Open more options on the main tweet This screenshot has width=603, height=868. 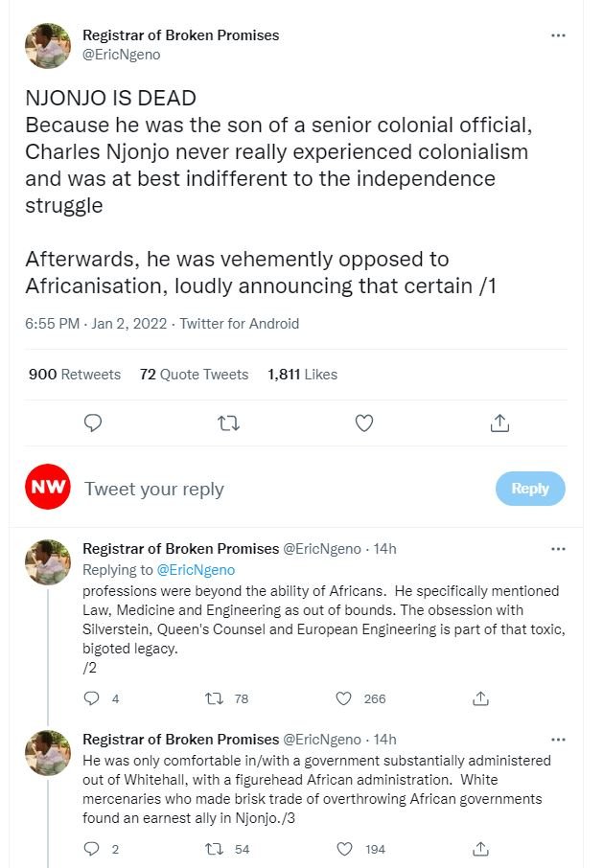pos(558,35)
